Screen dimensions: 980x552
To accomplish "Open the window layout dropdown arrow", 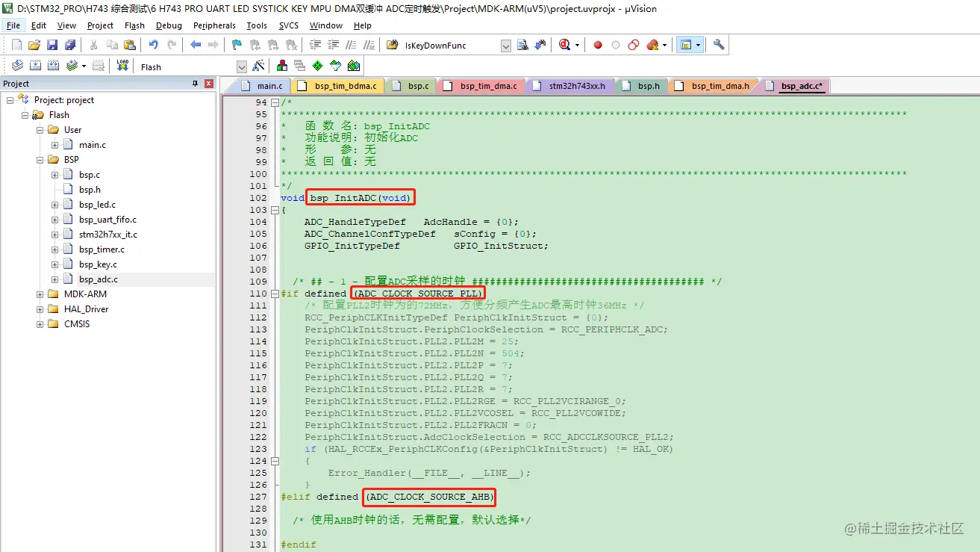I will tap(699, 46).
